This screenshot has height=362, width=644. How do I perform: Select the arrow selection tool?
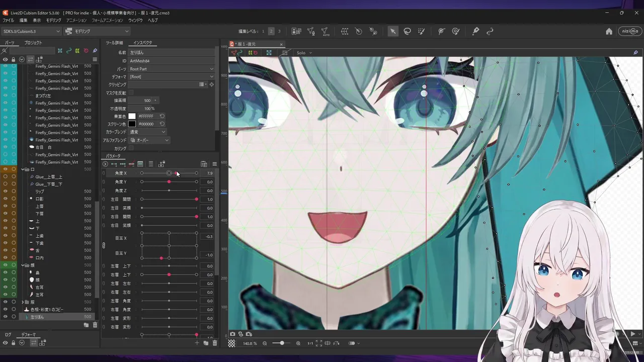tap(393, 31)
